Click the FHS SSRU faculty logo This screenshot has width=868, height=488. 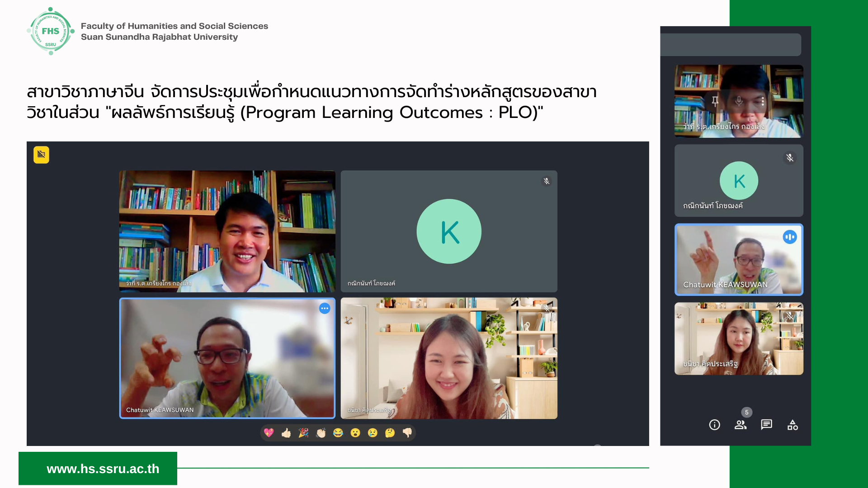51,31
